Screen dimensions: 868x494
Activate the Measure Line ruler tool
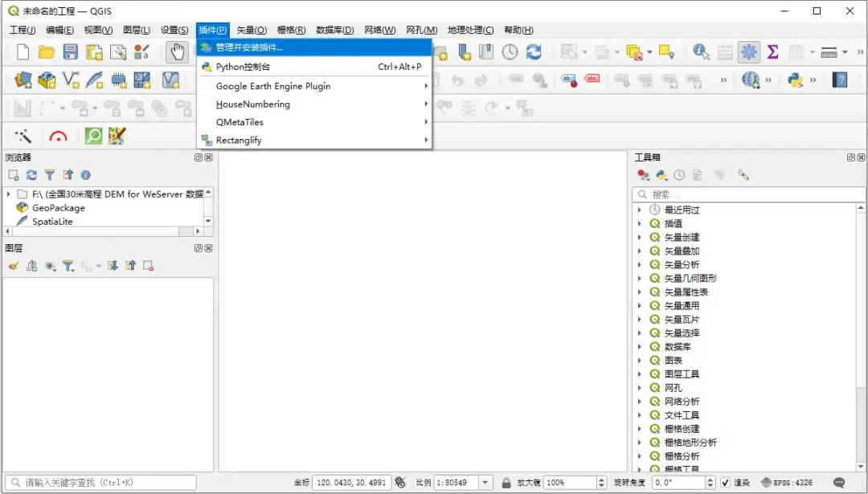tap(829, 51)
